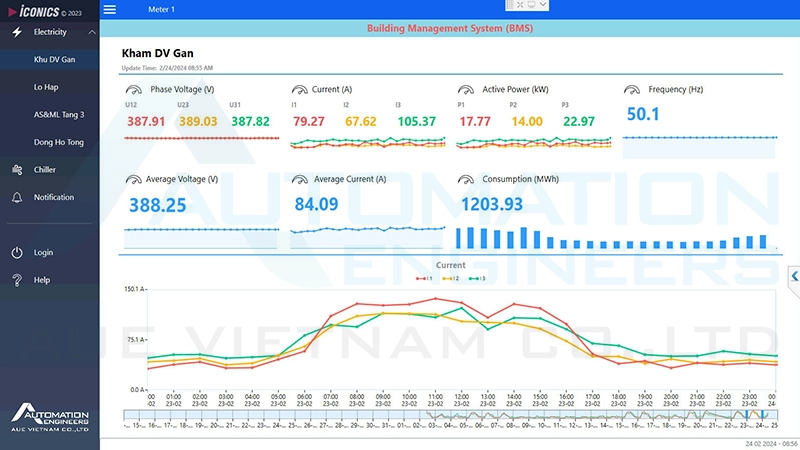This screenshot has height=450, width=800.
Task: Collapse the Electricity section chevron
Action: pyautogui.click(x=92, y=32)
